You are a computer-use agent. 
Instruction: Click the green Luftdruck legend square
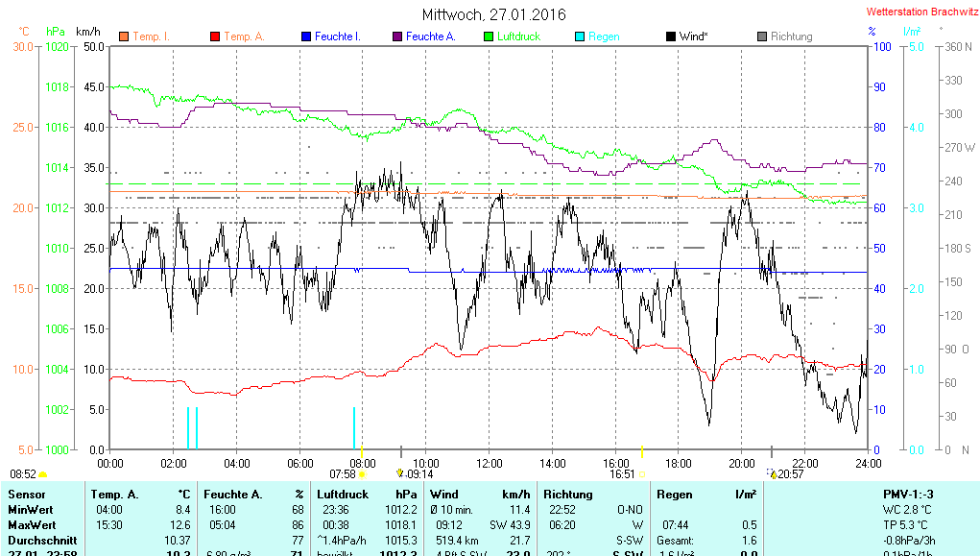click(488, 36)
